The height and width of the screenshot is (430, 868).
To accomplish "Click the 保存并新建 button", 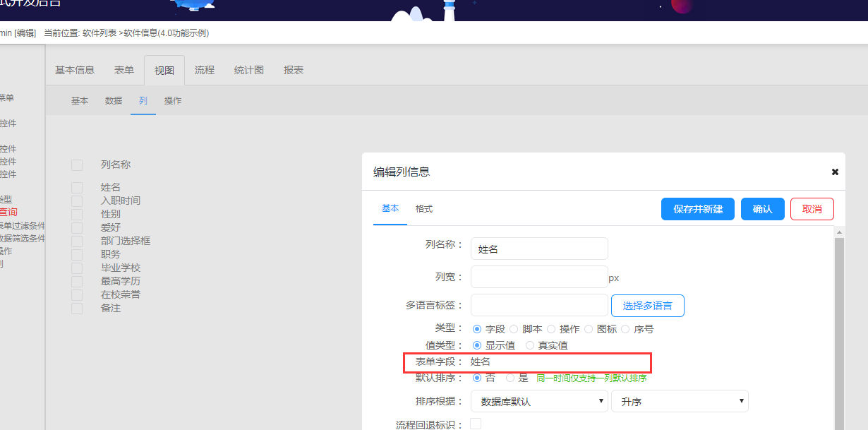I will (698, 209).
